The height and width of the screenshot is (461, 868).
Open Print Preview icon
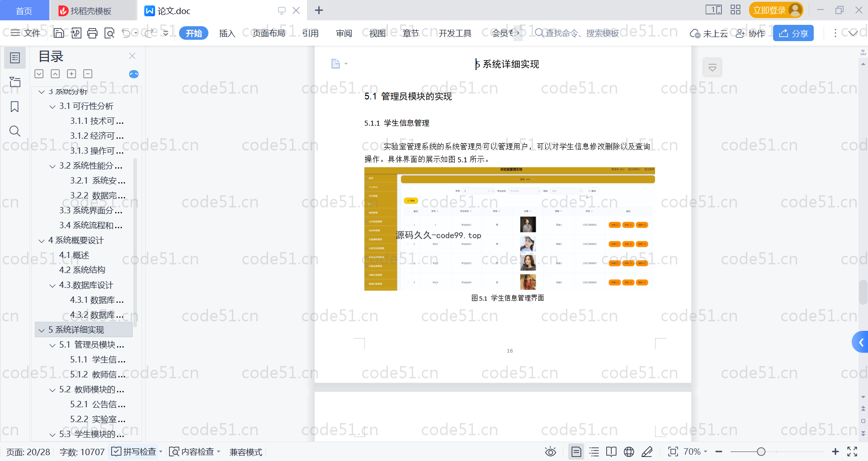pyautogui.click(x=109, y=33)
